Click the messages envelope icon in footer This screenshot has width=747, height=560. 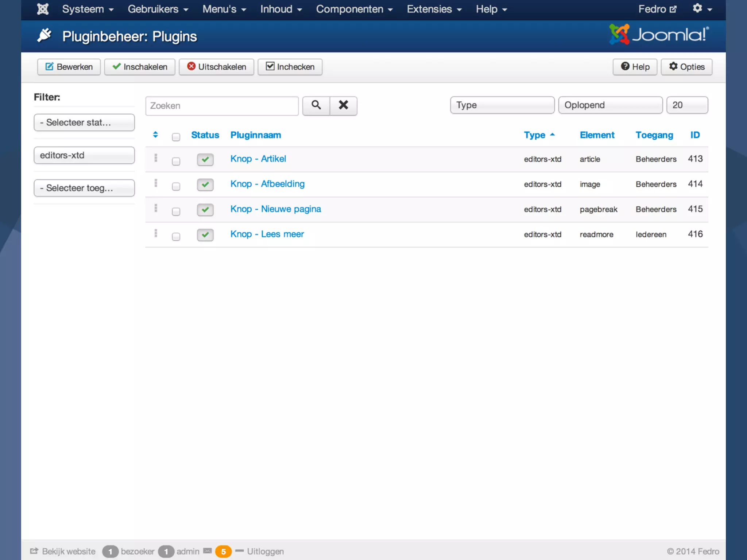pyautogui.click(x=208, y=551)
